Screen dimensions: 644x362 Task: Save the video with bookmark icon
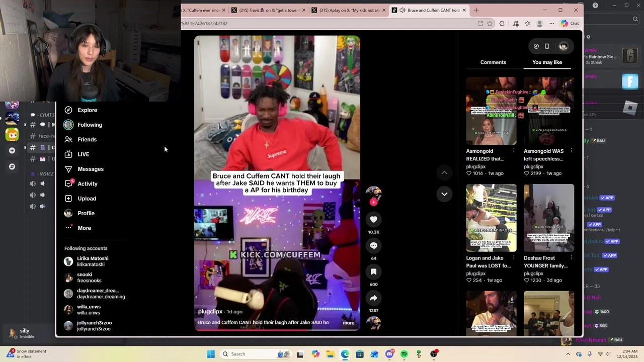point(373,271)
